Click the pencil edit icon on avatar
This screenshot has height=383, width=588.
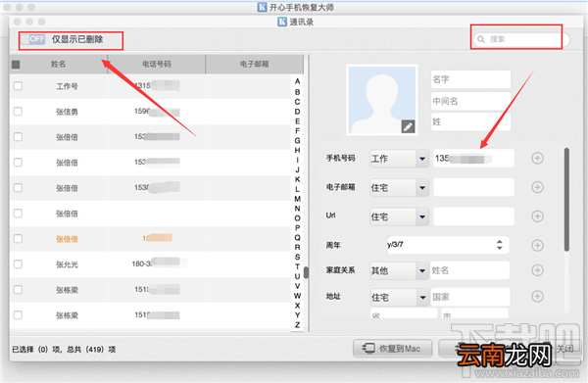pyautogui.click(x=408, y=126)
